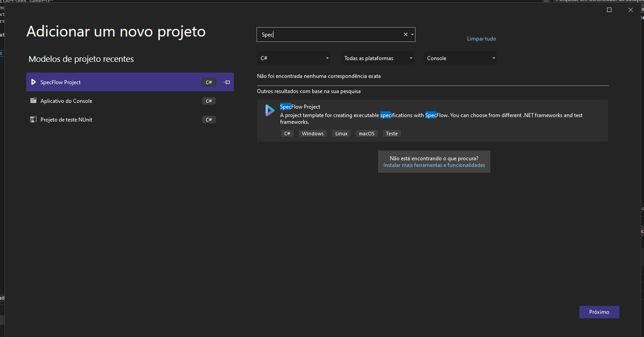
Task: Open the Console project type dropdown
Action: click(460, 58)
